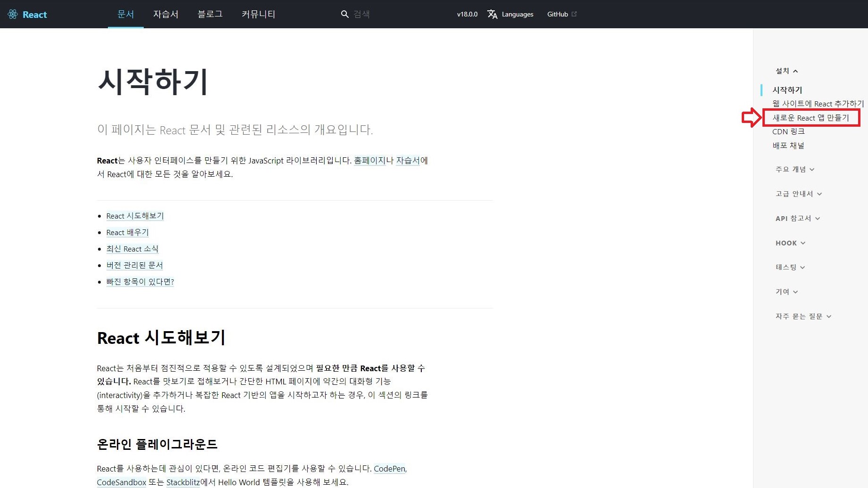Open the 커뮤니티 tab
Image resolution: width=868 pixels, height=488 pixels.
259,14
